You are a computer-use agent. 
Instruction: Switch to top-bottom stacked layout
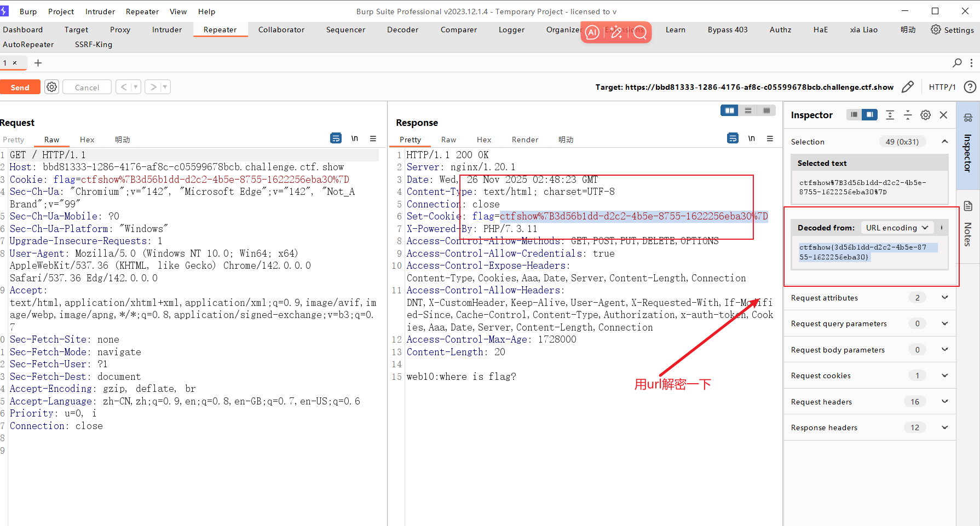tap(748, 111)
